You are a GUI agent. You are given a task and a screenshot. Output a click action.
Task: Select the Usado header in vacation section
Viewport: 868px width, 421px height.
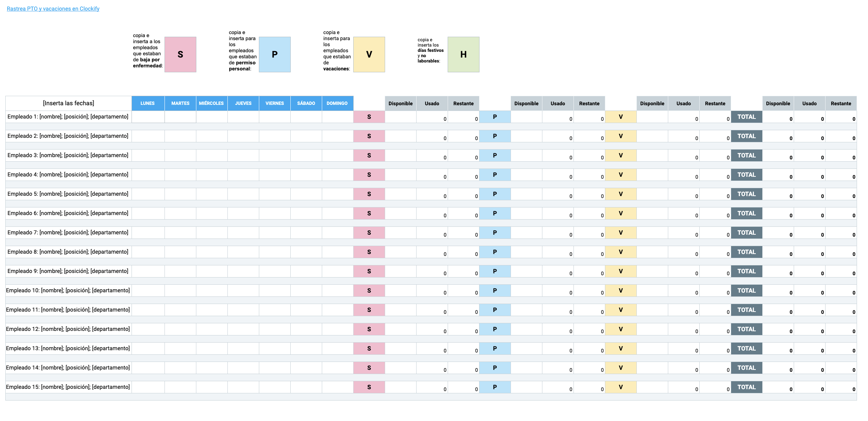point(684,103)
